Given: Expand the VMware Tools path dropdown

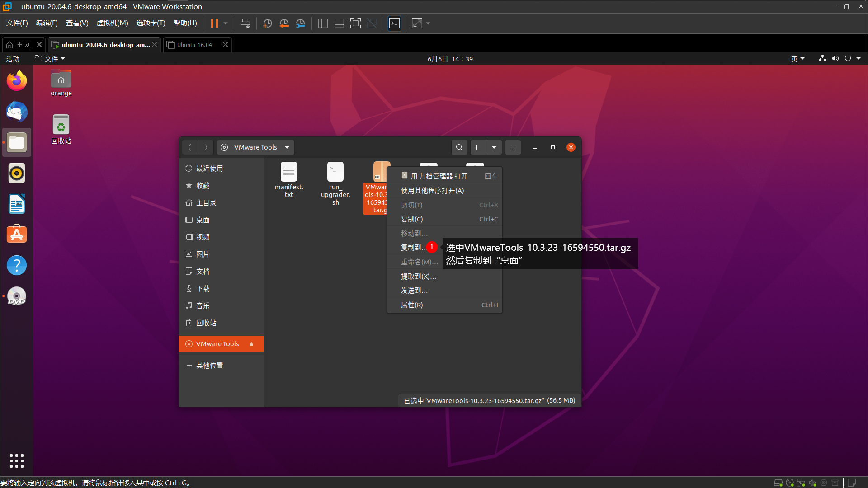Looking at the screenshot, I should pyautogui.click(x=287, y=147).
